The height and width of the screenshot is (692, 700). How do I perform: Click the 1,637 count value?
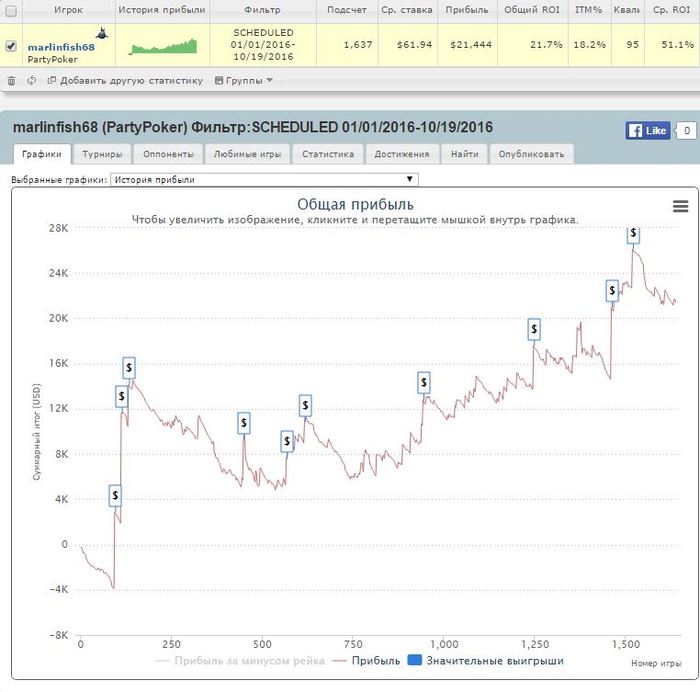(358, 45)
